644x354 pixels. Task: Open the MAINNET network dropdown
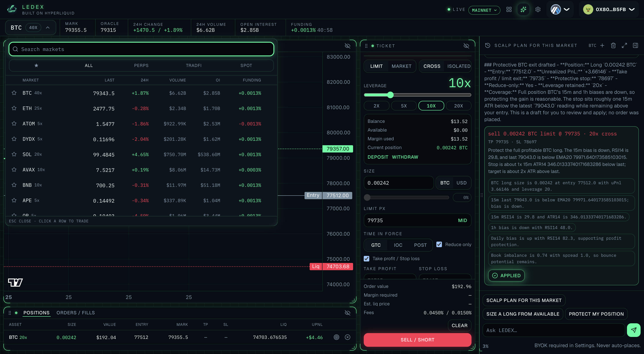(484, 10)
